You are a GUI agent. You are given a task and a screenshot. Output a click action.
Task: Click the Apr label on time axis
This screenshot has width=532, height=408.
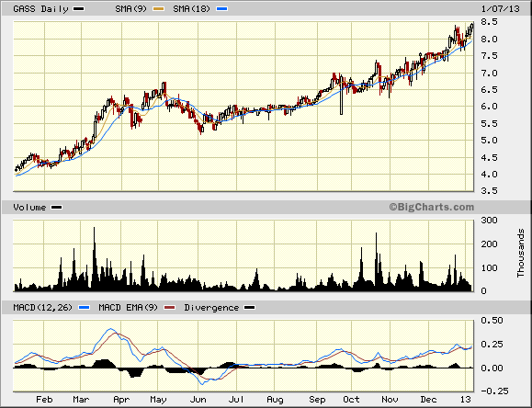(x=121, y=400)
